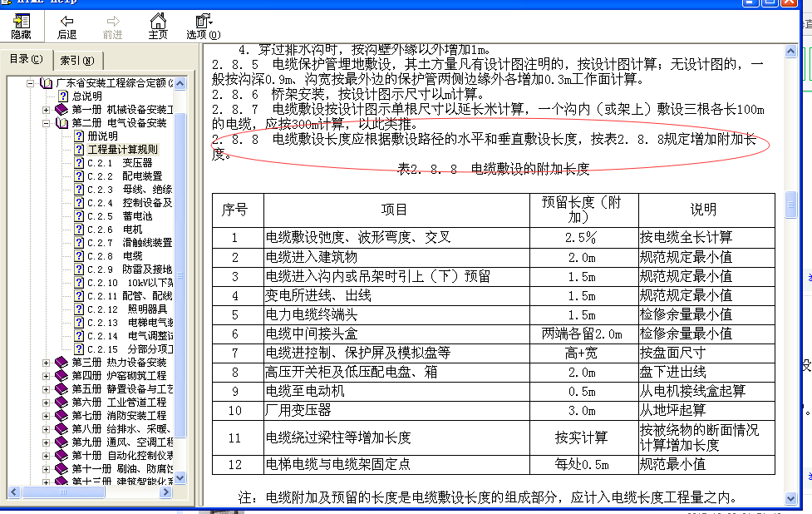The image size is (812, 514).
Task: Click the content pane scroll-down arrow
Action: point(790,499)
